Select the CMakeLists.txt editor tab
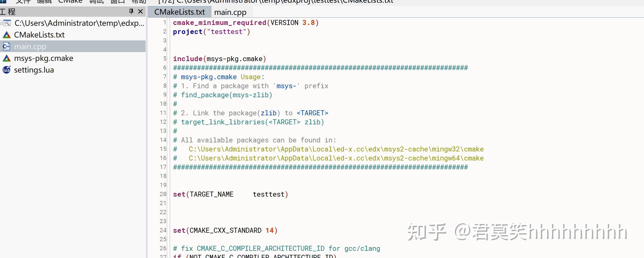 point(180,12)
